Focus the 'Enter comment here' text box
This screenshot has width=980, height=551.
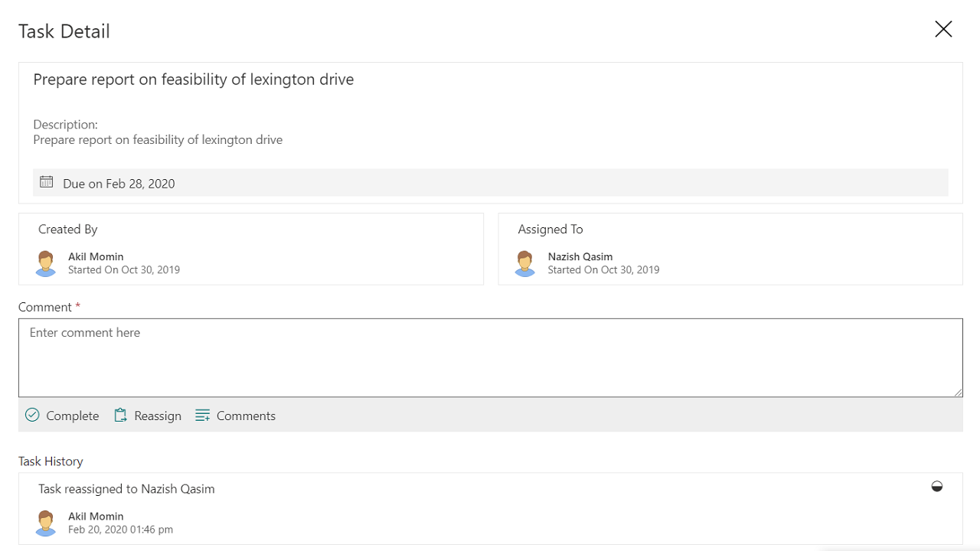(490, 357)
